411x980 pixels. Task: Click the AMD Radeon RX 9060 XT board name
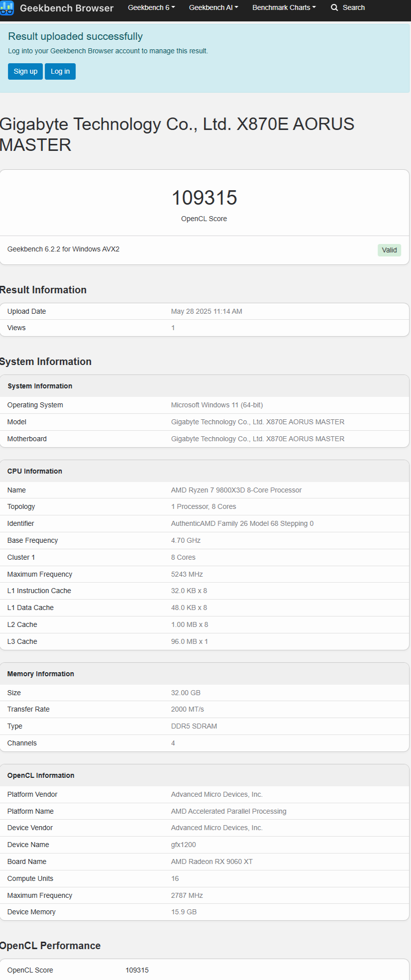pos(212,861)
